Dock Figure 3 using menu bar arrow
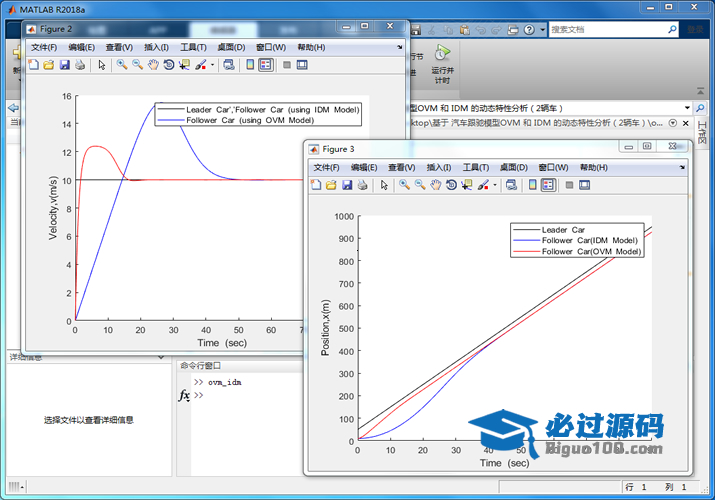The height and width of the screenshot is (500, 715). 682,167
